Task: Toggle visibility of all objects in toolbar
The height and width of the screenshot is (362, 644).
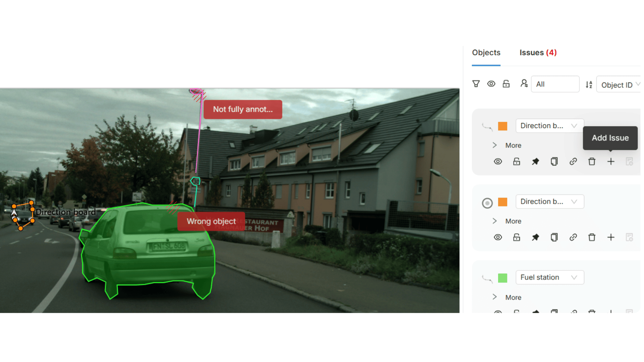Action: [x=491, y=84]
